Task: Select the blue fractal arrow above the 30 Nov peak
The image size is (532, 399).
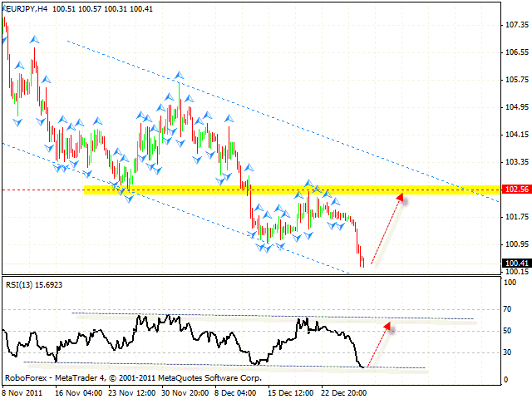Action: pyautogui.click(x=179, y=76)
